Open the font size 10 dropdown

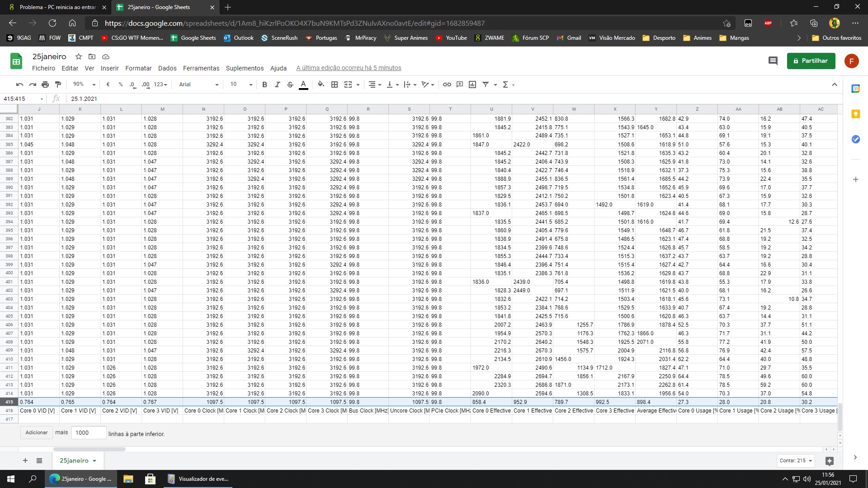coord(241,84)
